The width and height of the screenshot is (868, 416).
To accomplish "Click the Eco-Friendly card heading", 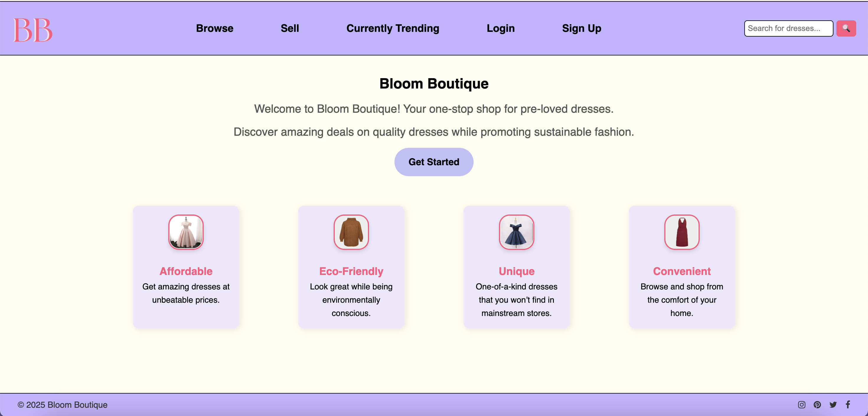I will (x=351, y=271).
